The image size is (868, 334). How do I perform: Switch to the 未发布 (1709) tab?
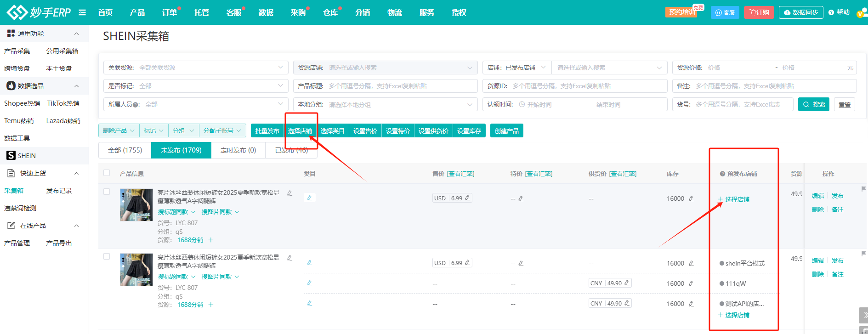click(x=181, y=150)
